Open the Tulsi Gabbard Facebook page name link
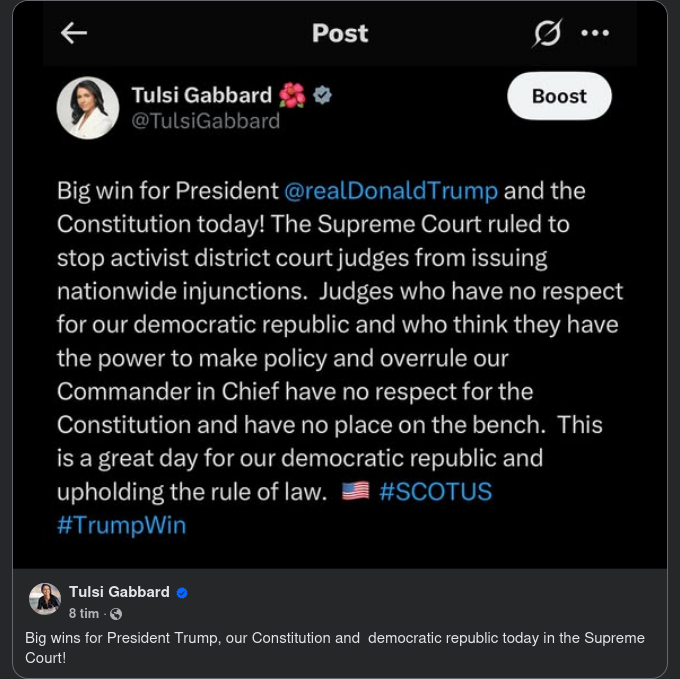The height and width of the screenshot is (679, 680). [x=119, y=592]
